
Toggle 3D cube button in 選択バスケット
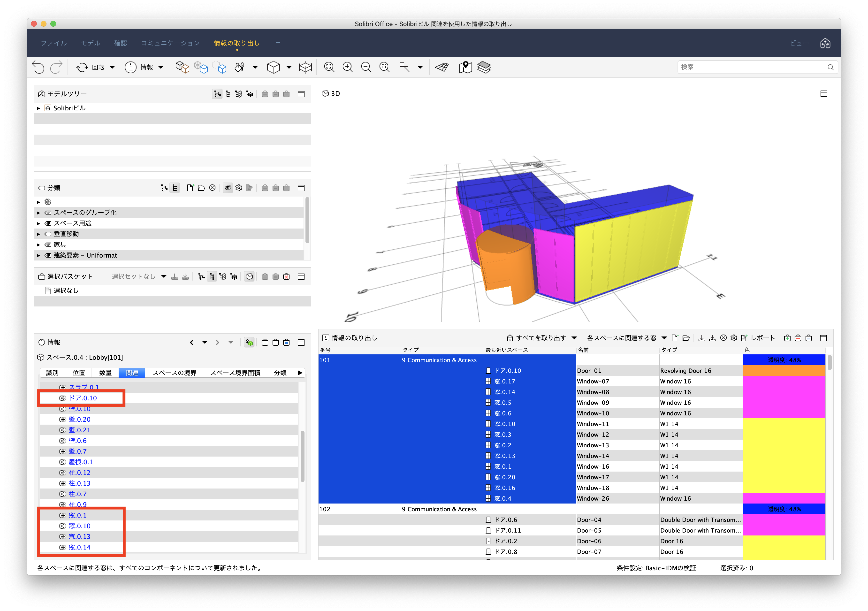(x=249, y=277)
